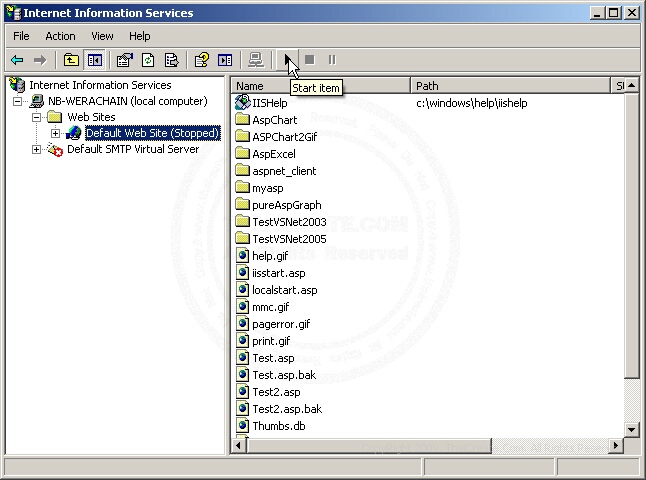Click the c:\windows\help\iishelp path cell
The image size is (646, 480).
pos(472,103)
